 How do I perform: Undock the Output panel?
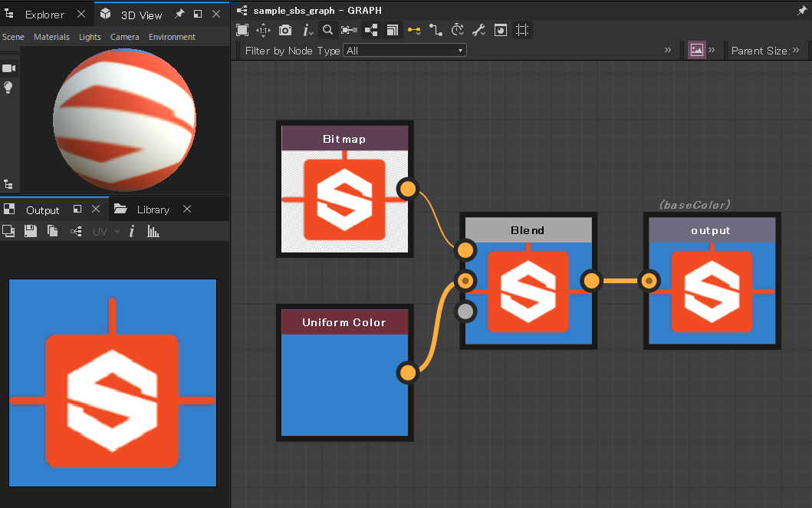tap(77, 209)
